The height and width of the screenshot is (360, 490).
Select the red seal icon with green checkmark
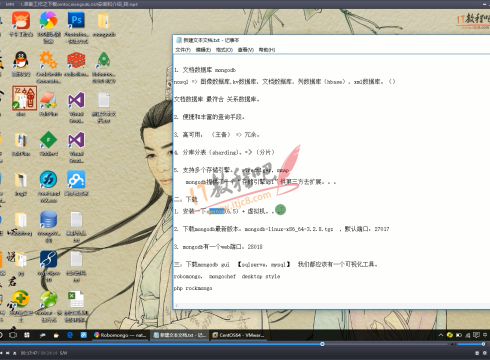[x=24, y=98]
